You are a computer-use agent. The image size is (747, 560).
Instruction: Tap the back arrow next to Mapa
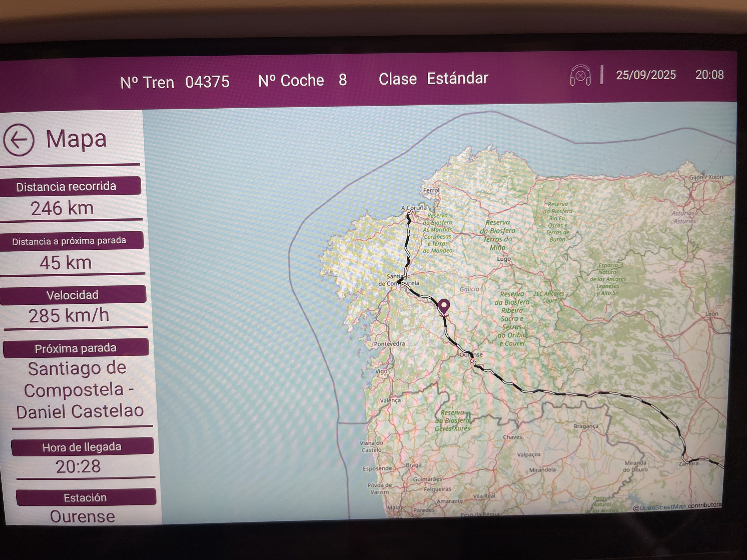point(19,140)
